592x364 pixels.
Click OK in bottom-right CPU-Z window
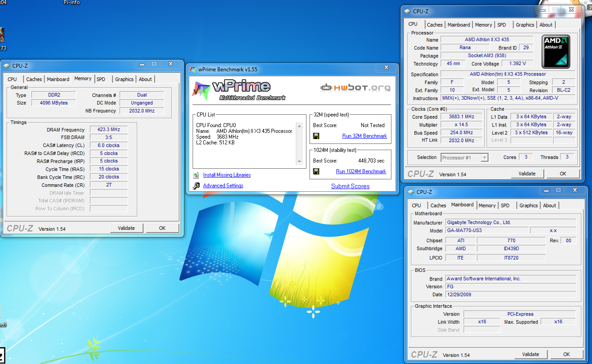(x=566, y=354)
